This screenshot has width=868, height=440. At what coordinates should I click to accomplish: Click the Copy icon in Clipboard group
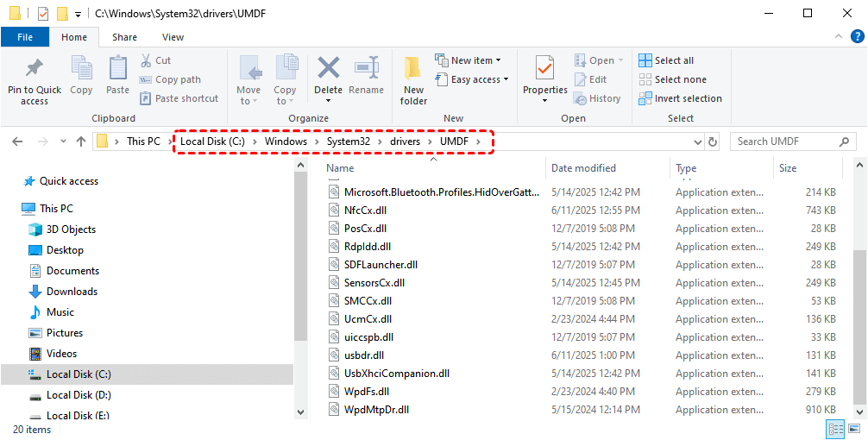82,70
